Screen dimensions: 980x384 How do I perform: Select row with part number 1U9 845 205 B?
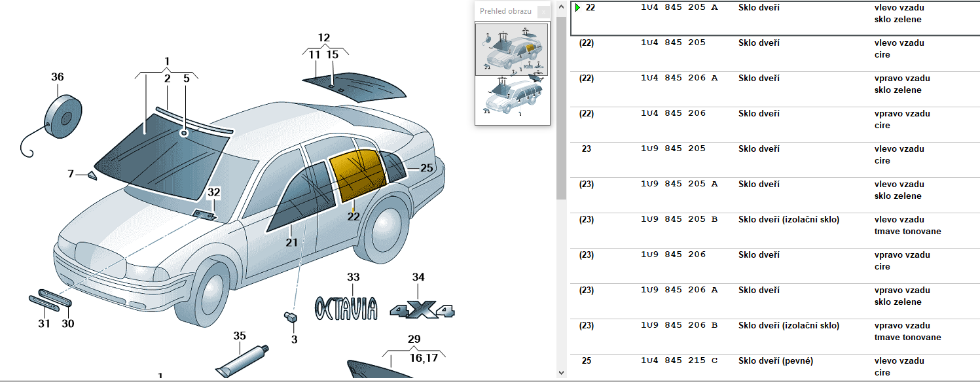[x=772, y=225]
